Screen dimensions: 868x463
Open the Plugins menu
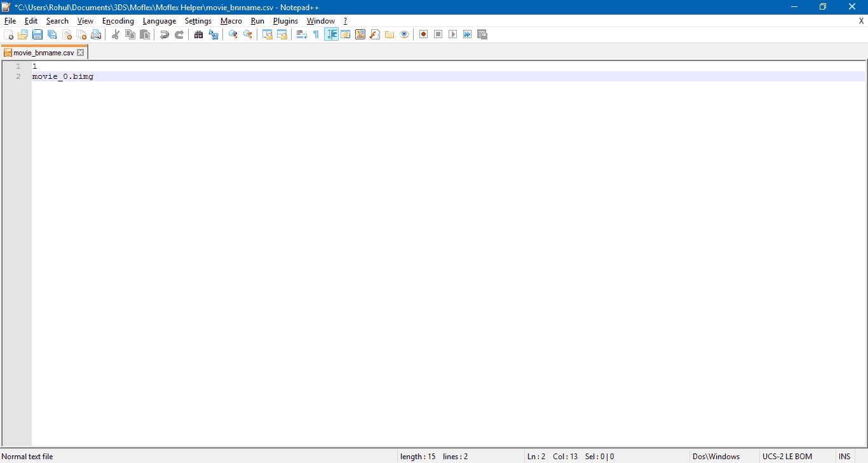tap(285, 21)
